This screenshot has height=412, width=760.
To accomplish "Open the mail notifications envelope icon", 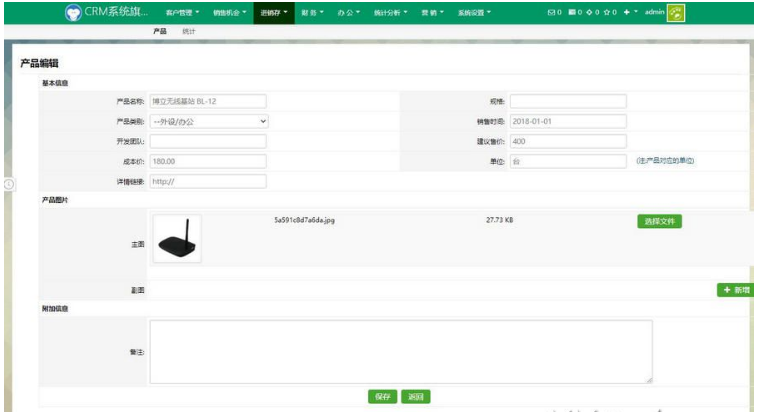I will [552, 12].
